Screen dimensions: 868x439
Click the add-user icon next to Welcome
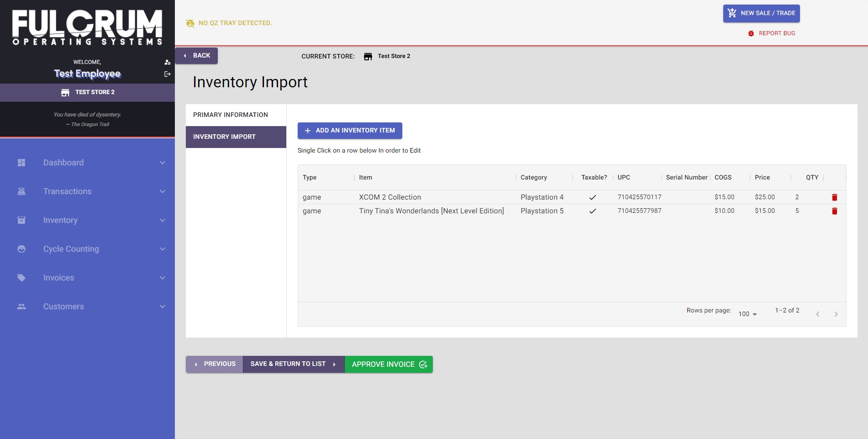point(167,62)
